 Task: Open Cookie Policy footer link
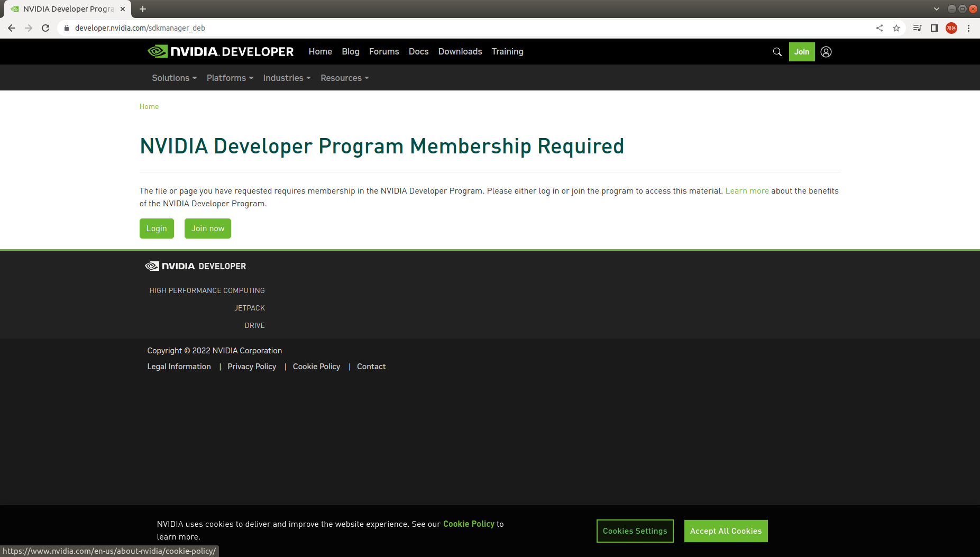click(x=316, y=367)
